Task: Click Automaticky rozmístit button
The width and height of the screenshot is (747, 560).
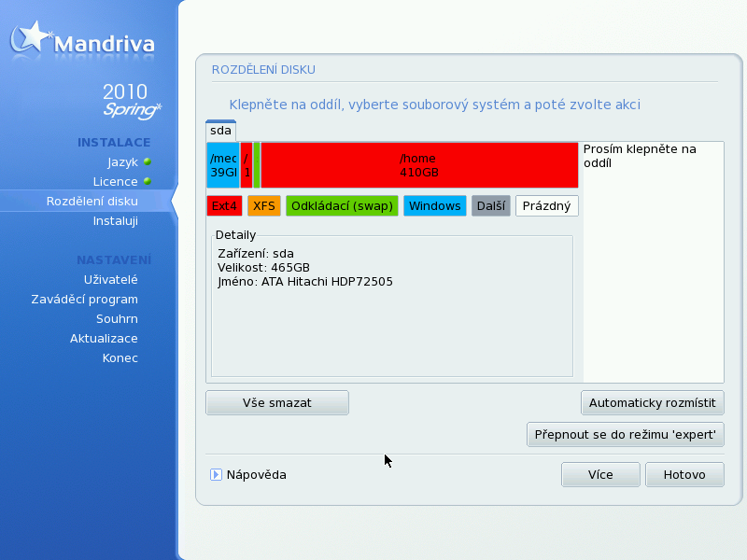Action: click(652, 403)
